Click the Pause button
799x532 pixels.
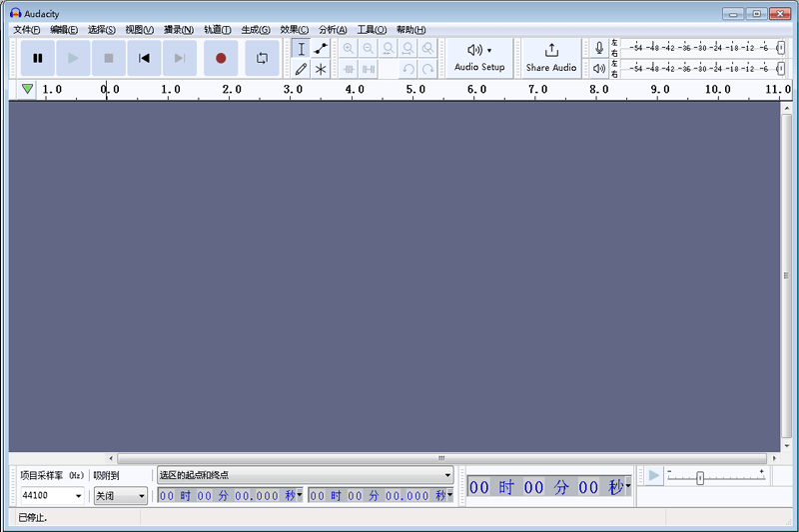[x=38, y=58]
